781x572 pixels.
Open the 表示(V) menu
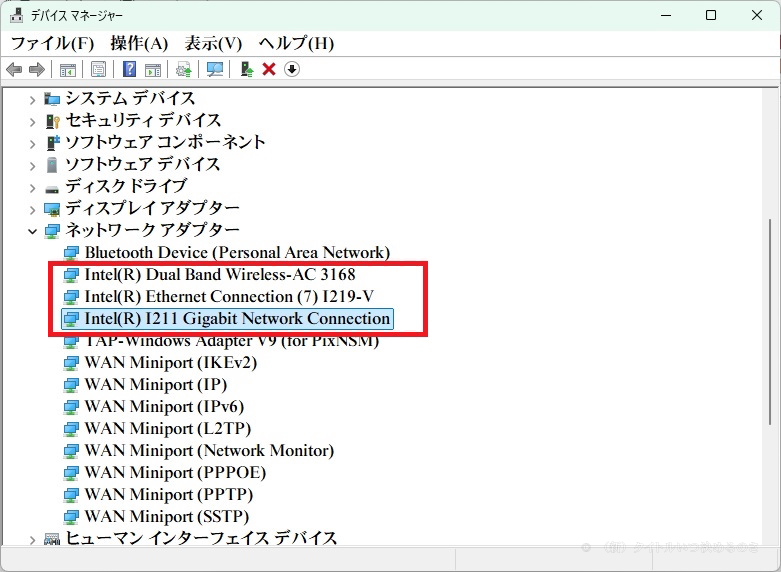[213, 43]
